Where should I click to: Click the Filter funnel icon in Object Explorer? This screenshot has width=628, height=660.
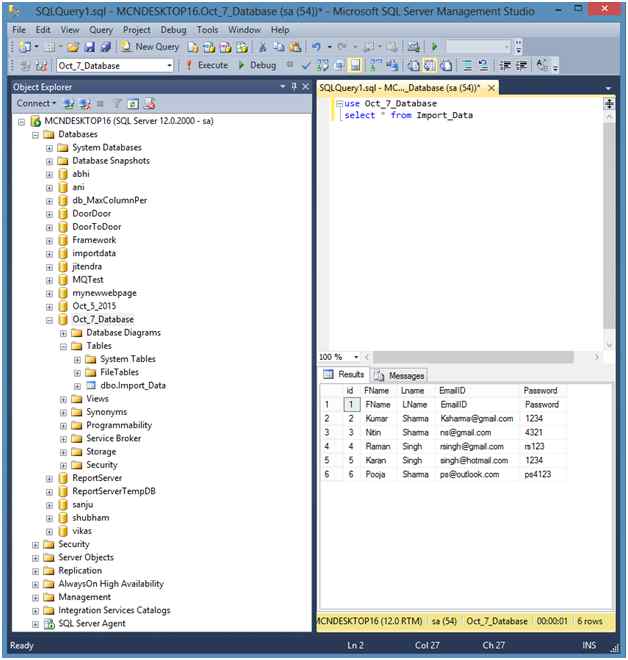click(x=117, y=104)
